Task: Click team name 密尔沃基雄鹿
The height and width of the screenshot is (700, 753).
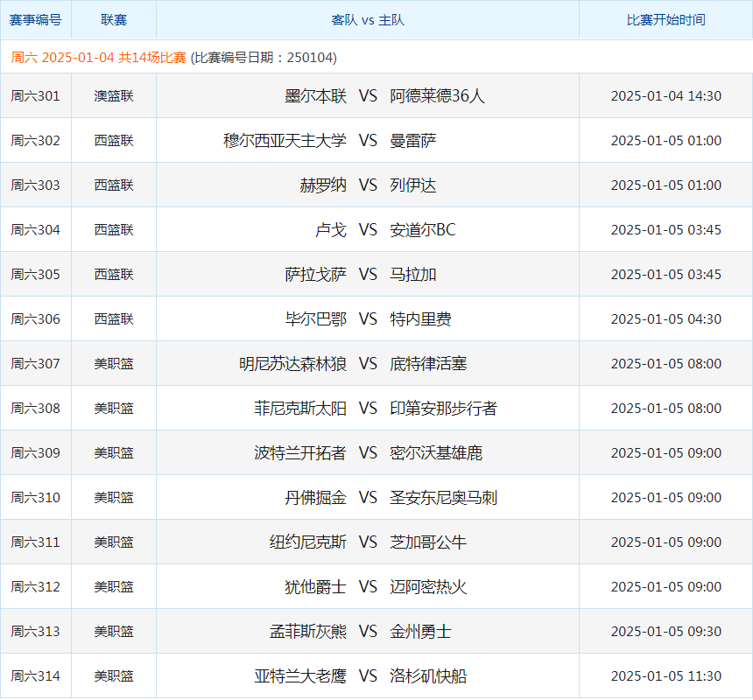Action: coord(436,453)
